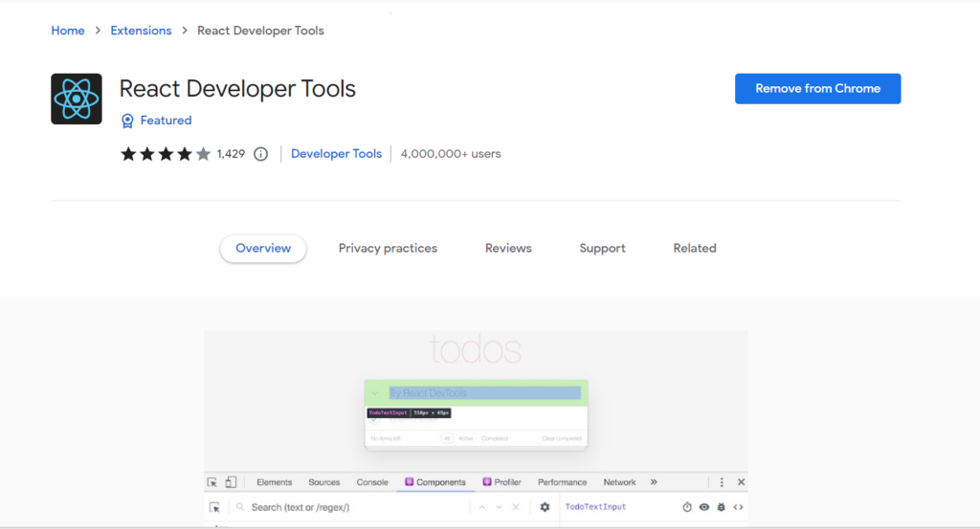Open Developer Tools category link

click(336, 154)
